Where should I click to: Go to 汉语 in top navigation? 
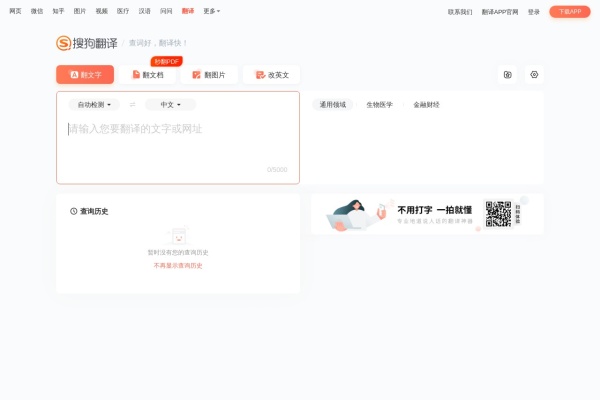point(144,11)
